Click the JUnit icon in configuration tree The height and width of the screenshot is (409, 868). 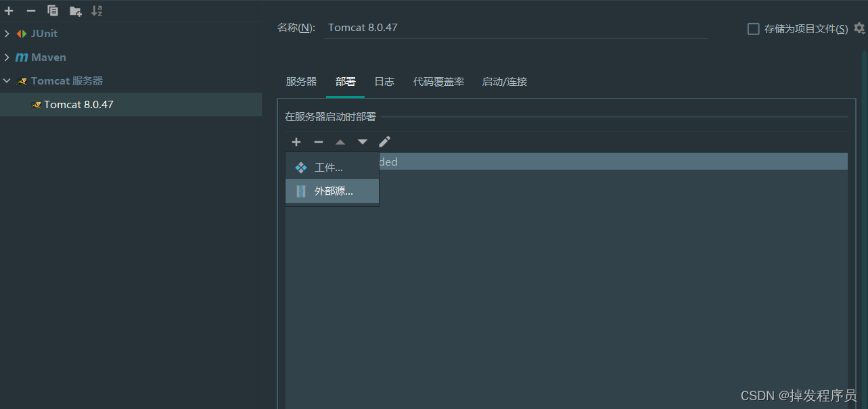point(22,34)
